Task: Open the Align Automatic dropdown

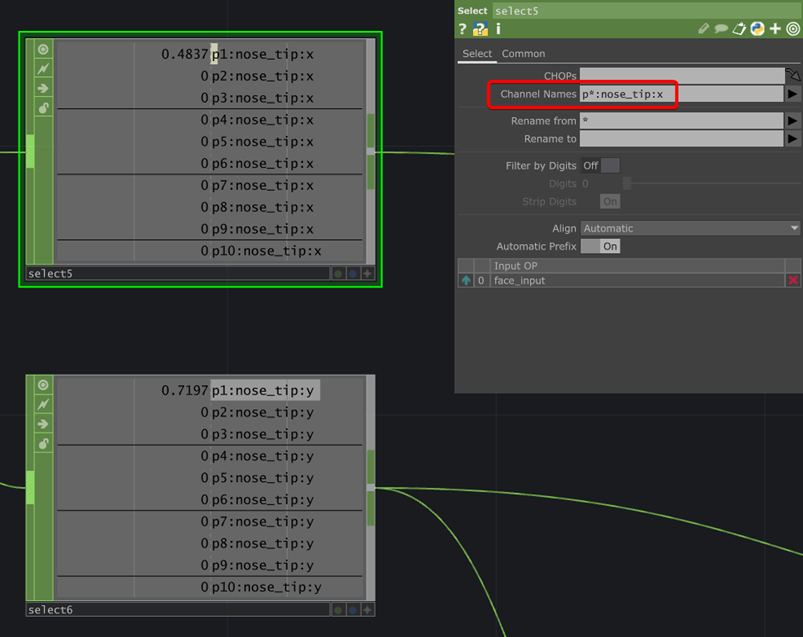Action: coord(690,228)
